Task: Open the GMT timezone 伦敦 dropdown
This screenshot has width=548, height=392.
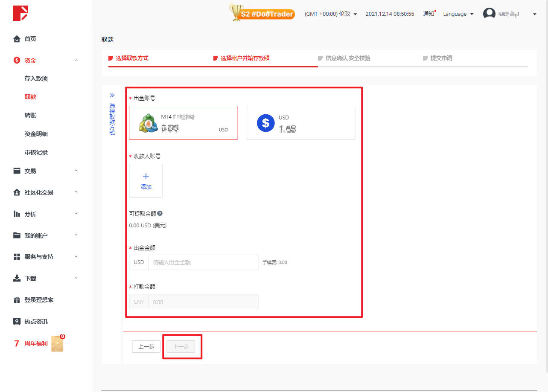Action: tap(331, 14)
